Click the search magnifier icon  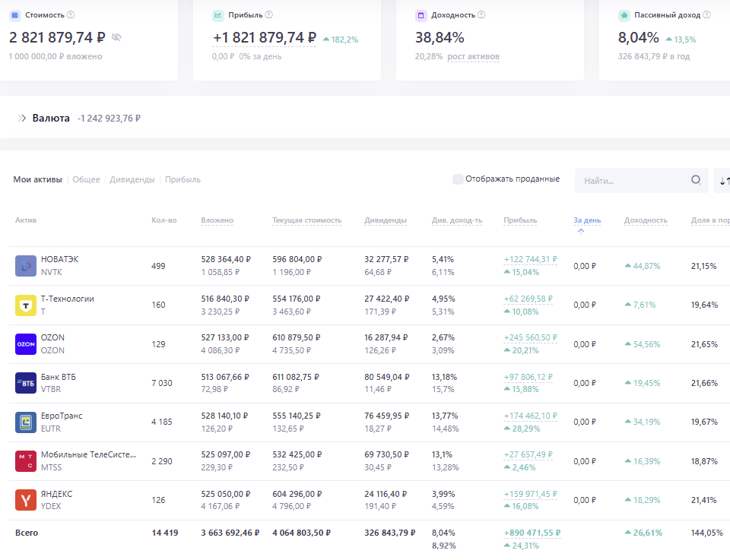click(x=696, y=180)
